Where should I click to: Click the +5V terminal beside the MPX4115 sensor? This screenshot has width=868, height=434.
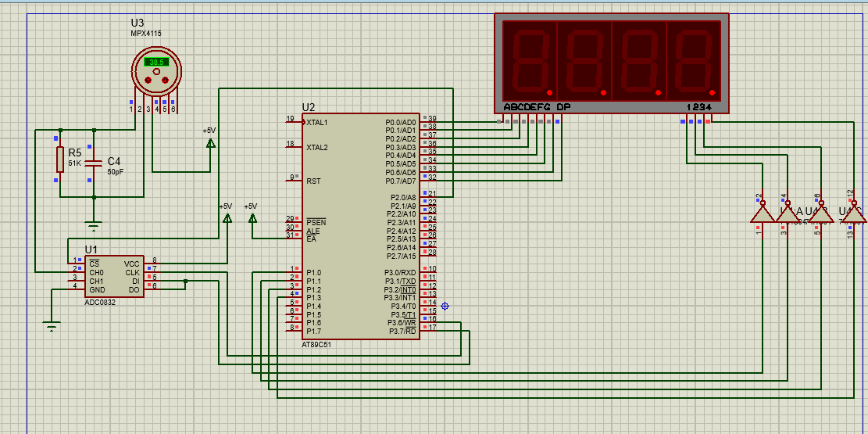pyautogui.click(x=209, y=142)
